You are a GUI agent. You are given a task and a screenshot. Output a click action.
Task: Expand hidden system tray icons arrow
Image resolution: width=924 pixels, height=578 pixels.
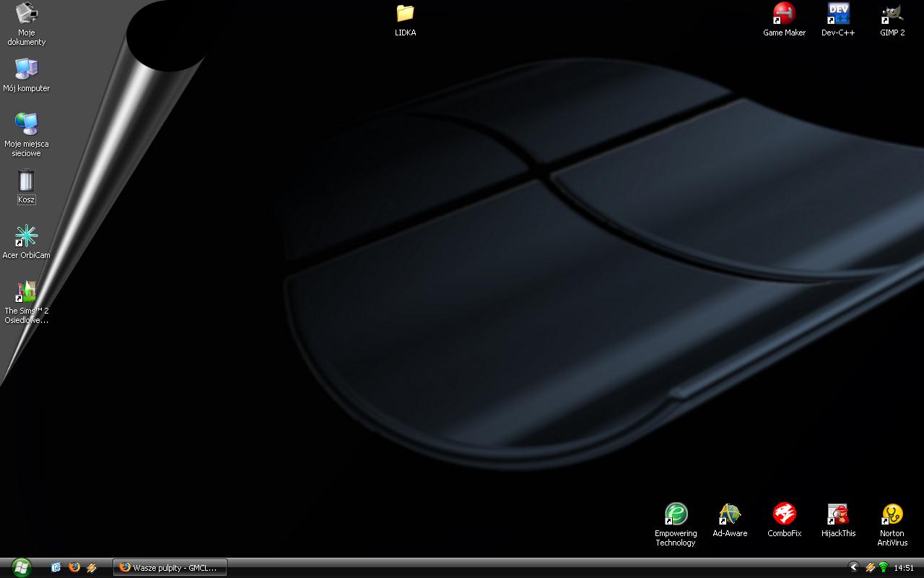[x=853, y=568]
